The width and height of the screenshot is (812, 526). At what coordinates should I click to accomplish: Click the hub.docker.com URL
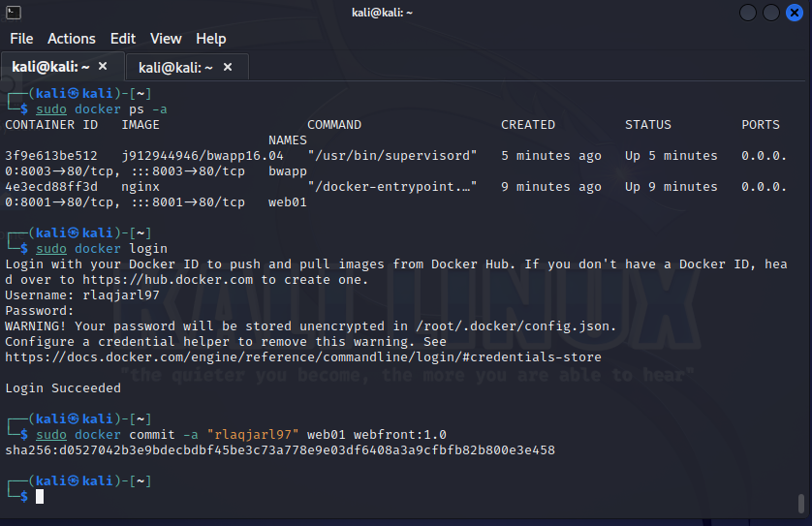pyautogui.click(x=168, y=280)
